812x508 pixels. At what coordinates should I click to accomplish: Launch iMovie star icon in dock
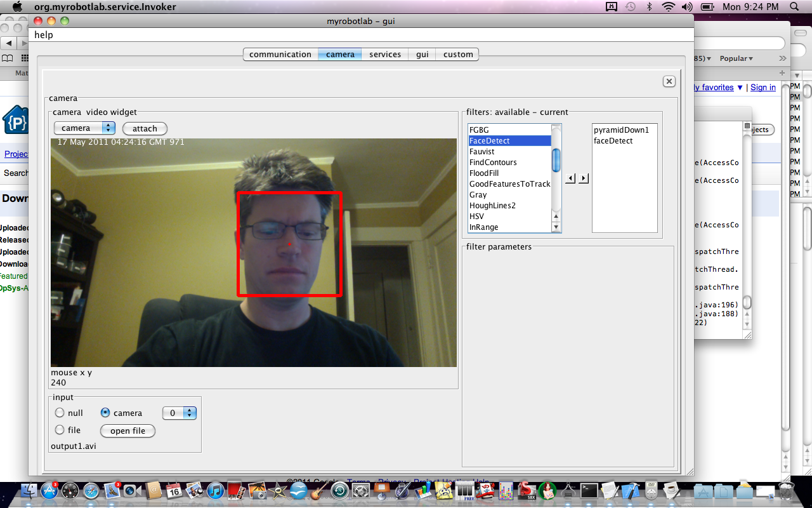pos(278,491)
